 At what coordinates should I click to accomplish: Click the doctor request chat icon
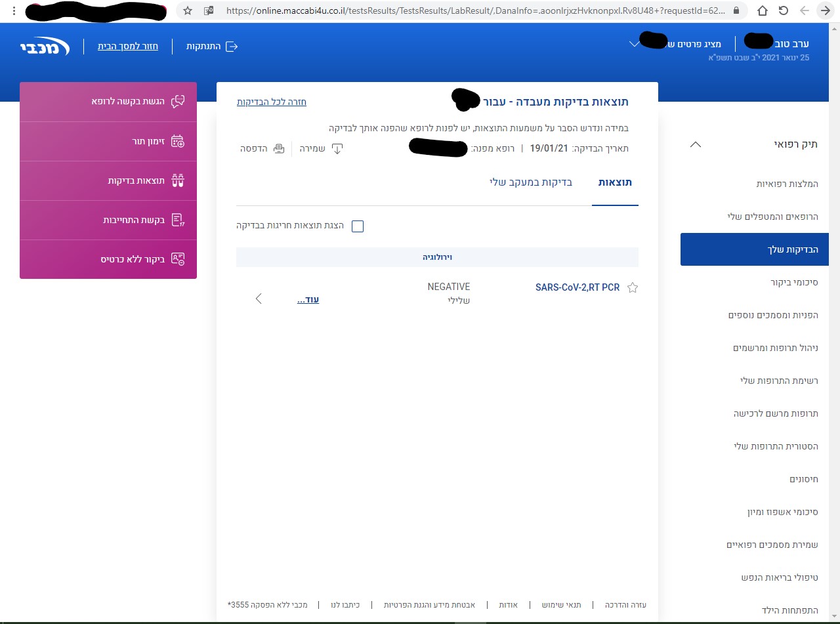coord(178,101)
